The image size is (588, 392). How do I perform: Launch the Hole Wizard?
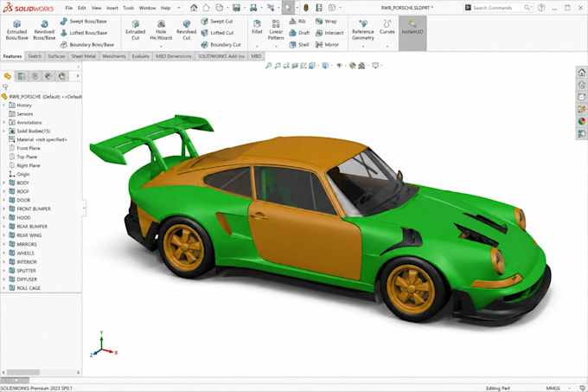click(161, 30)
